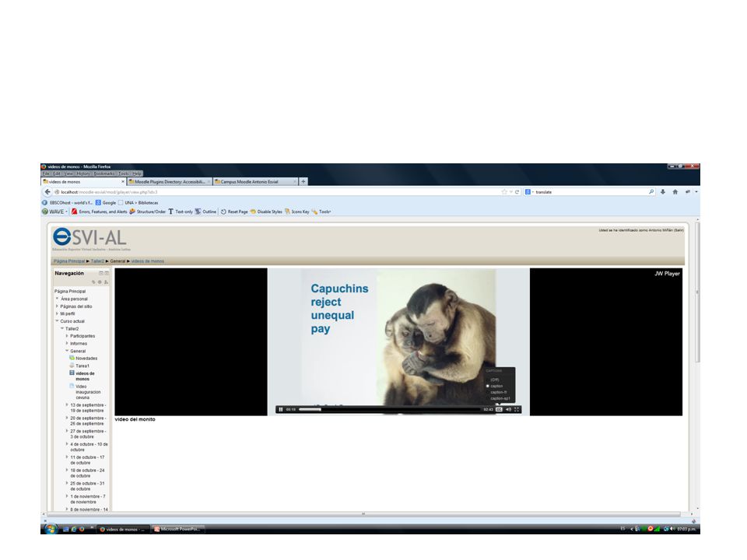Open the Edit menu
The width and height of the screenshot is (747, 560).
pos(57,173)
